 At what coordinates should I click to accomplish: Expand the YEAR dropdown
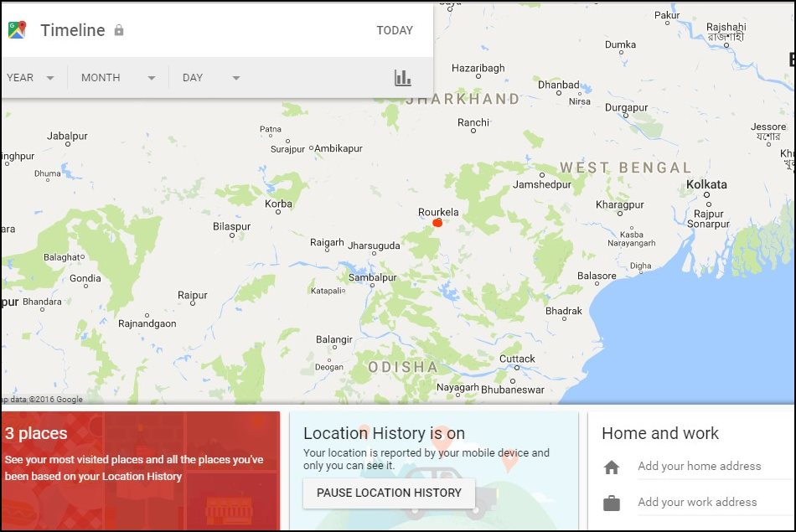point(30,78)
